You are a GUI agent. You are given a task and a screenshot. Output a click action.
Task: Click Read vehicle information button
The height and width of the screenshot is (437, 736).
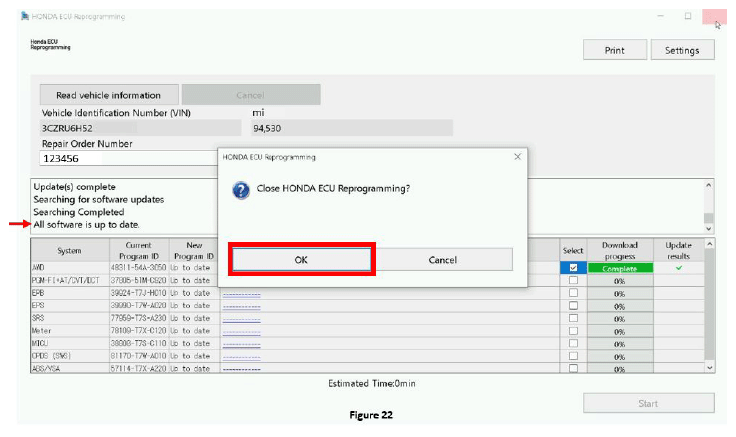[x=109, y=95]
